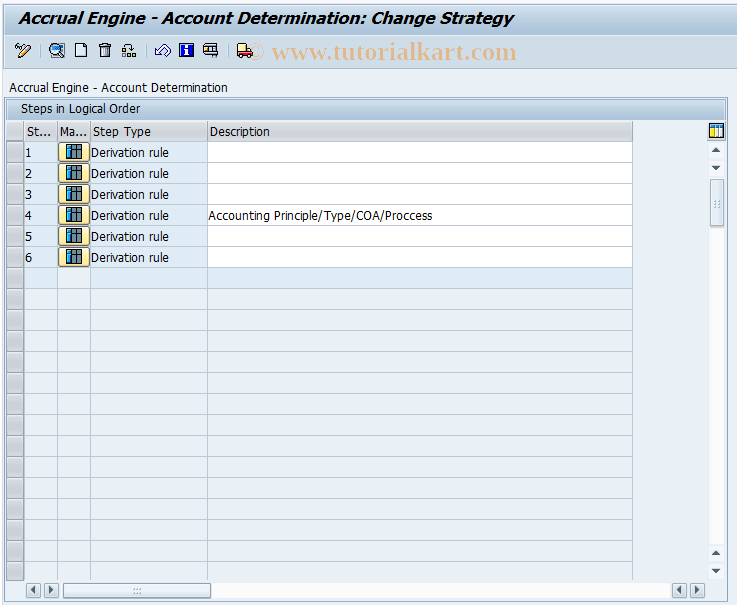Click the Ma... column header
The height and width of the screenshot is (605, 737).
pyautogui.click(x=74, y=131)
